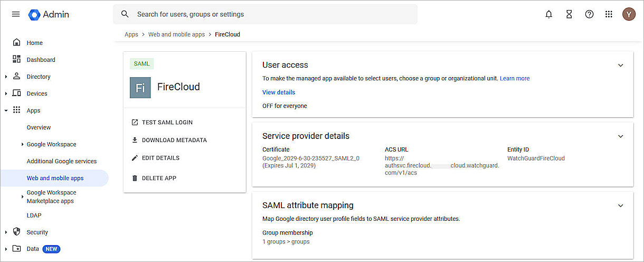Viewport: 644px width, 262px height.
Task: Click the Download Metadata arrow icon
Action: [135, 141]
